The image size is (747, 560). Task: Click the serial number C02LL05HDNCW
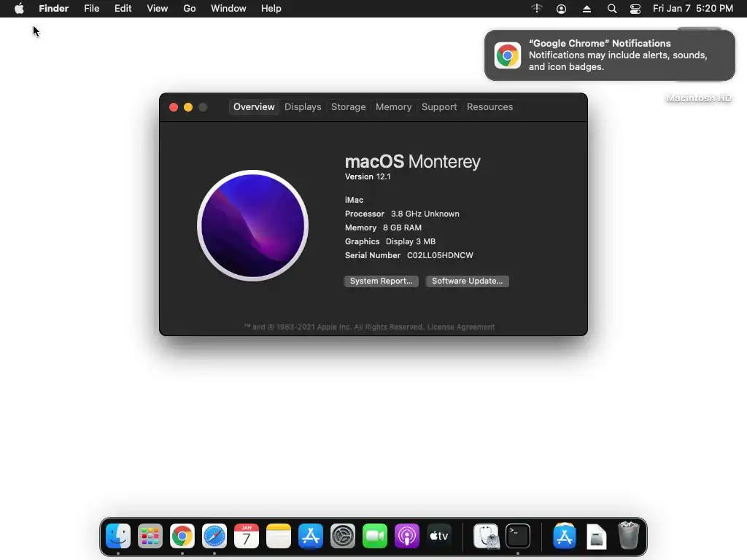coord(440,255)
